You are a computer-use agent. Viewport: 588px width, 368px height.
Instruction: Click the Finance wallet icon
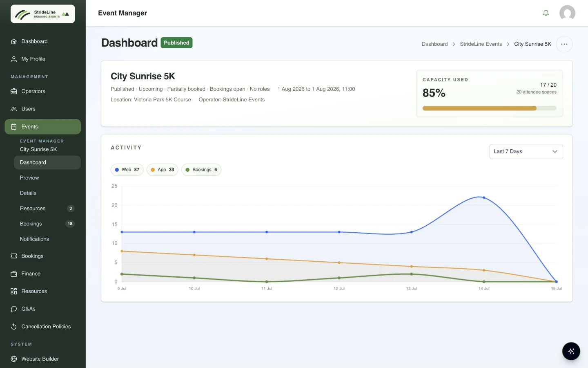pyautogui.click(x=14, y=274)
